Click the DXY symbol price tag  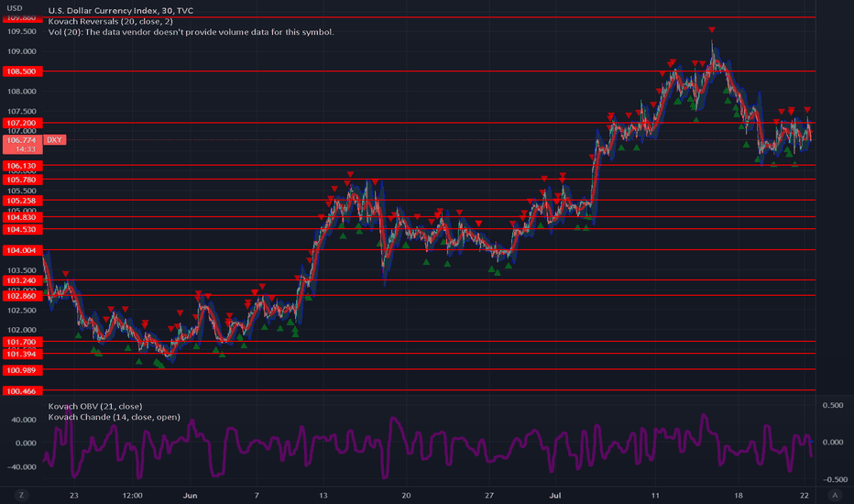pos(54,140)
